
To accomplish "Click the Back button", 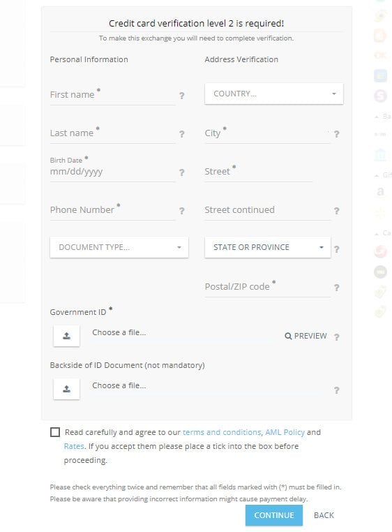I will click(x=324, y=515).
